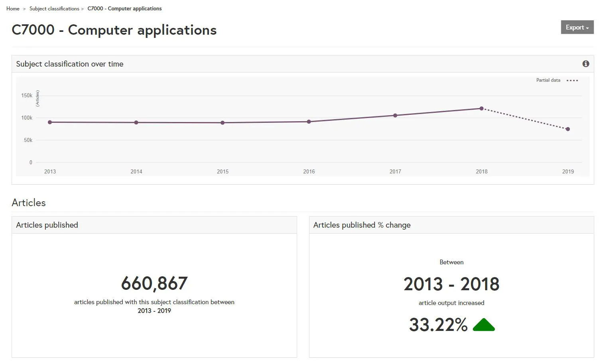Image resolution: width=601 pixels, height=364 pixels.
Task: Click the green upward triangle icon
Action: [483, 325]
